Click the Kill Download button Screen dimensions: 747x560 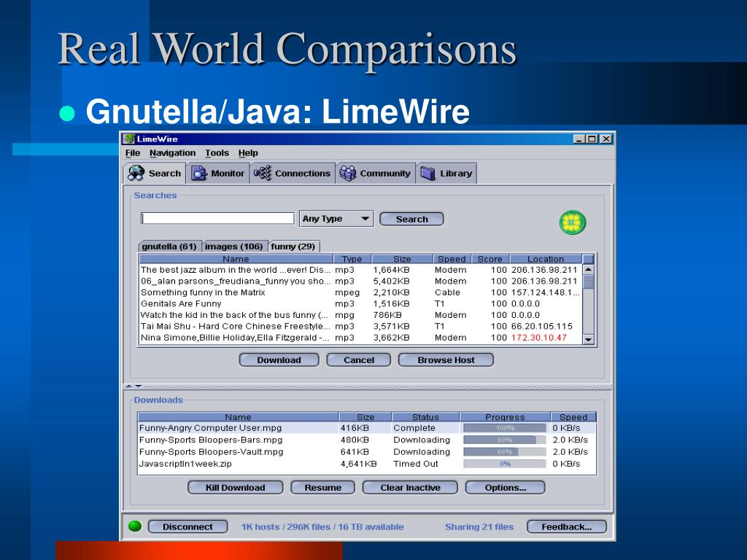[x=236, y=488]
